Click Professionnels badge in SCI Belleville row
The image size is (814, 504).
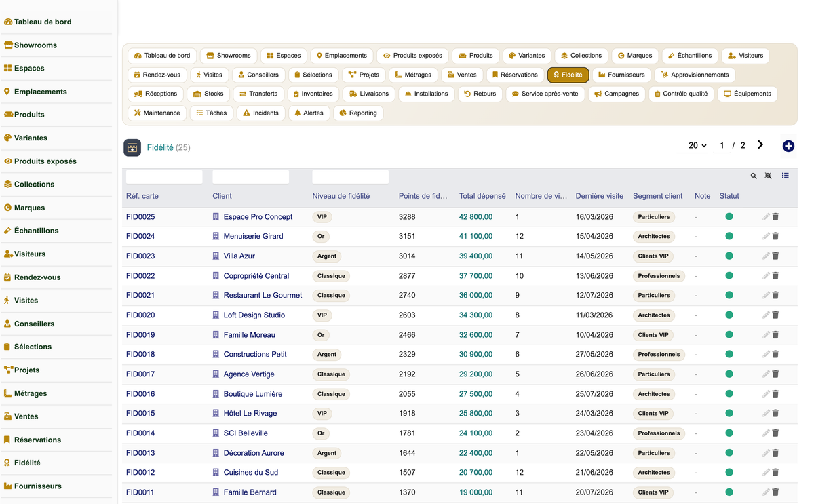pyautogui.click(x=659, y=433)
